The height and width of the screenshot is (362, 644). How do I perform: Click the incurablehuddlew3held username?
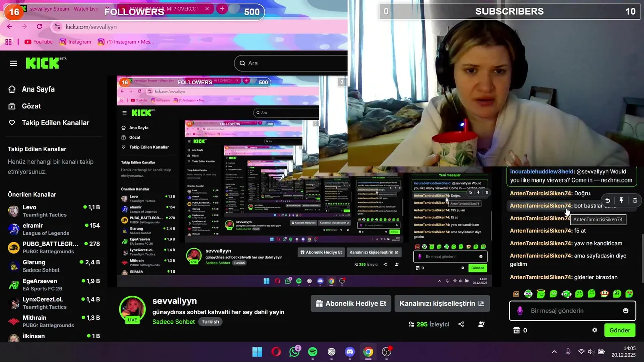point(541,171)
